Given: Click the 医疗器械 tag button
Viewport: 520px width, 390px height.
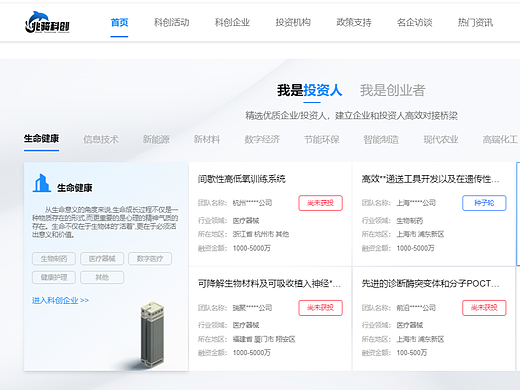Looking at the screenshot, I should (102, 259).
